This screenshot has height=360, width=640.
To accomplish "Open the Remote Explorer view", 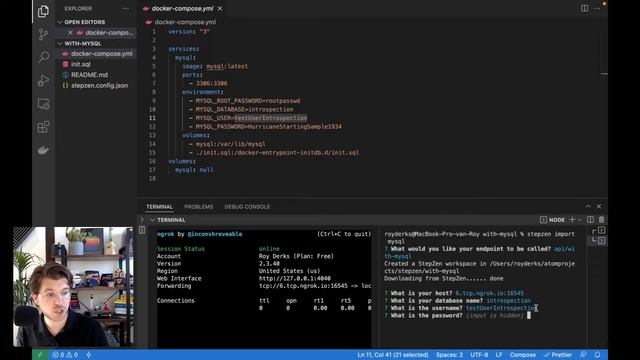I will [43, 104].
